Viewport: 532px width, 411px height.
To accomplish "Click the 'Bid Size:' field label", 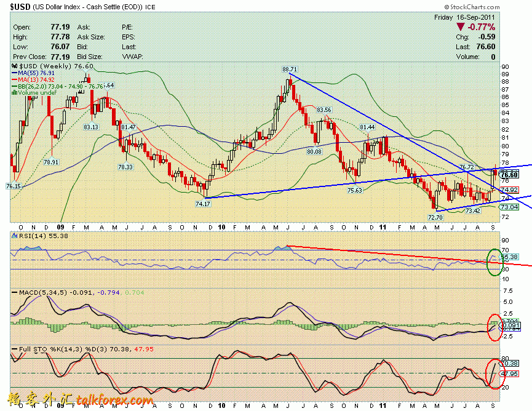I will click(x=90, y=57).
